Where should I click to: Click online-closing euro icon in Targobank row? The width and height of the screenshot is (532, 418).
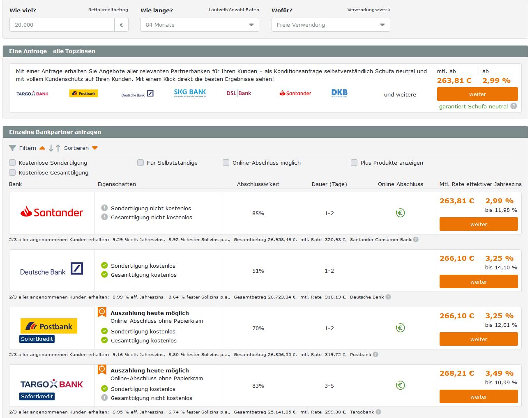400,385
